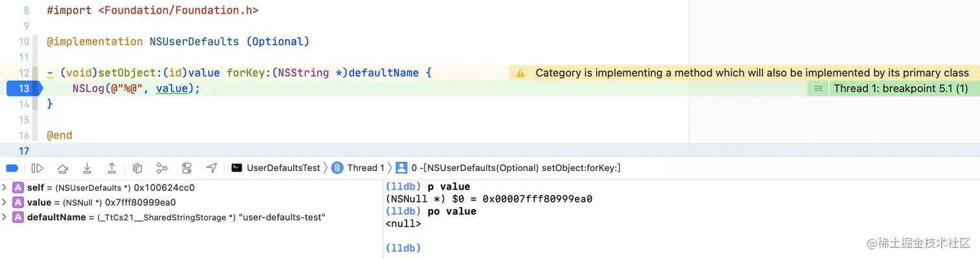
Task: Expand the value variable row
Action: pyautogui.click(x=5, y=203)
